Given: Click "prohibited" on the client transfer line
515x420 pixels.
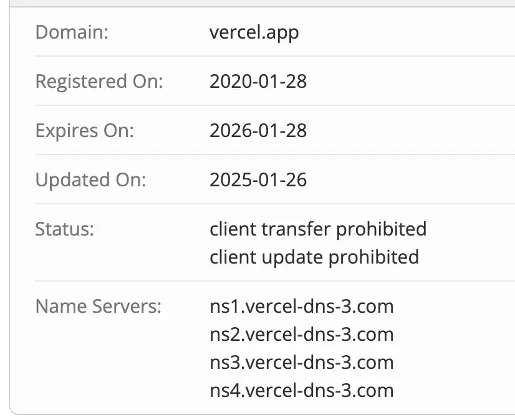Looking at the screenshot, I should point(381,229).
